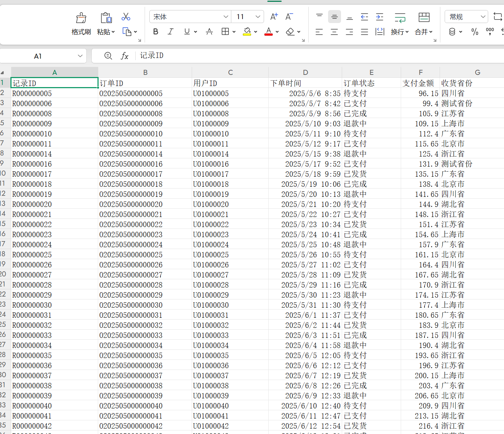Toggle italic formatting
The width and height of the screenshot is (504, 434).
[171, 32]
